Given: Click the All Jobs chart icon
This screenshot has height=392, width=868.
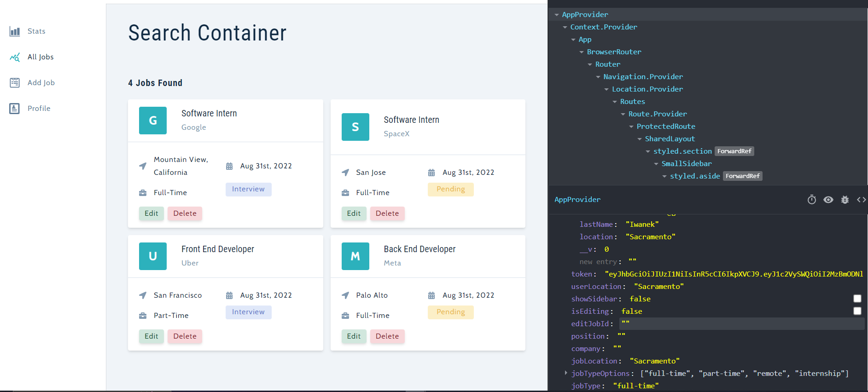Looking at the screenshot, I should (x=15, y=57).
